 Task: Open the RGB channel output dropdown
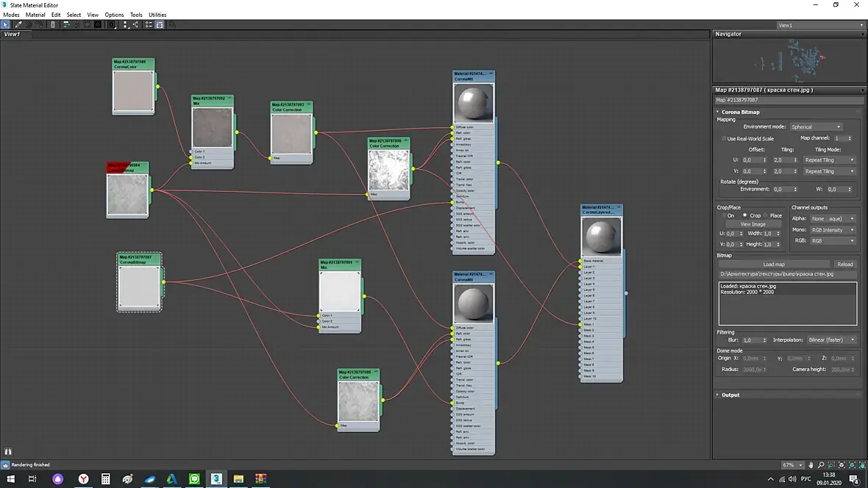(x=833, y=240)
